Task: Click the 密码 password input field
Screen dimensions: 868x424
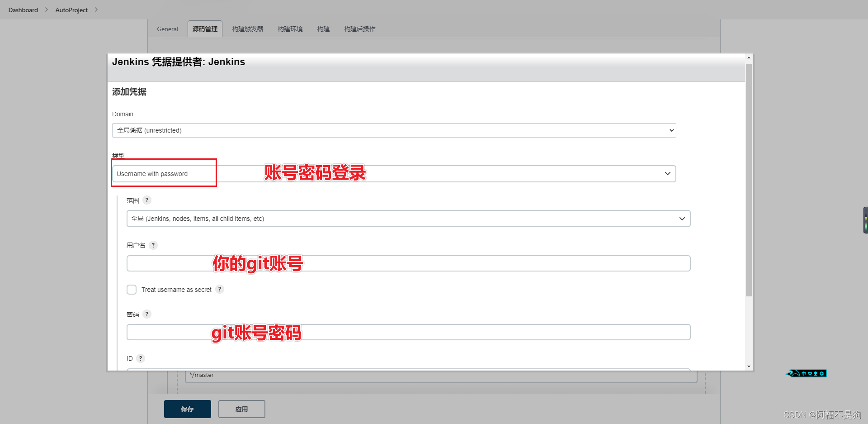Action: [409, 332]
